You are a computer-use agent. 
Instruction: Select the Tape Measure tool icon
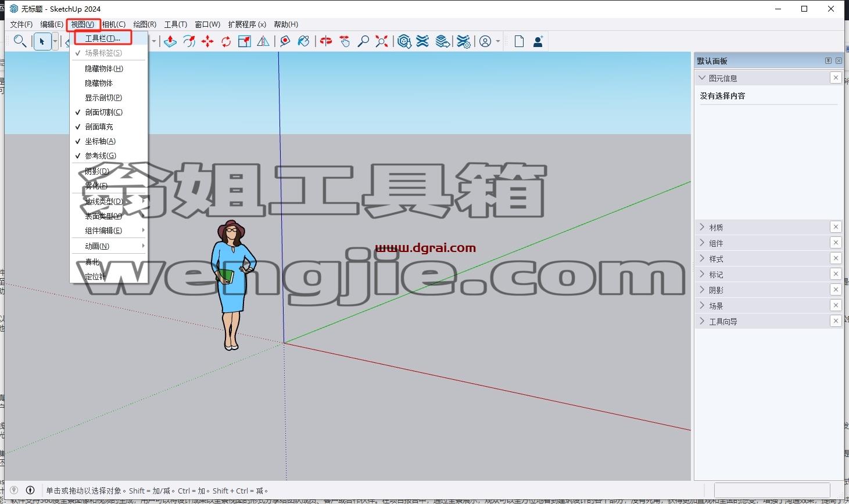tap(285, 41)
